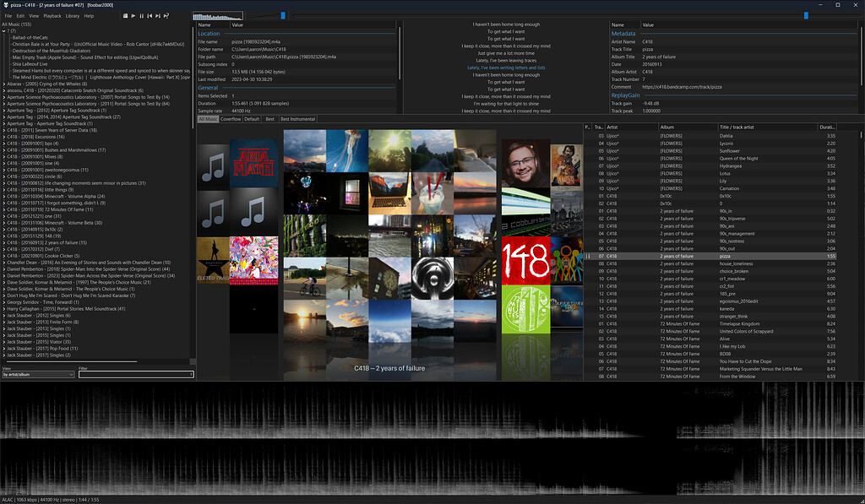Switch to the Best playlist tab

[x=269, y=119]
